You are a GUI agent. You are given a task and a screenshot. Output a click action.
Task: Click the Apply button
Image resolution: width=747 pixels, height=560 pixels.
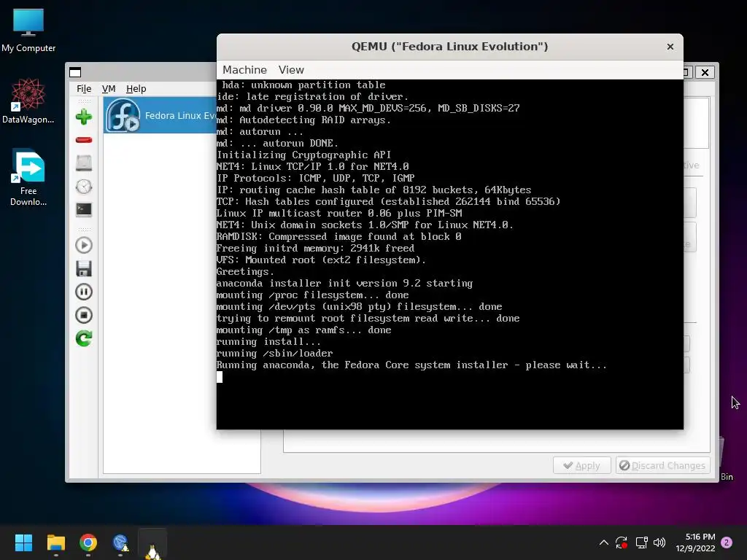tap(581, 465)
